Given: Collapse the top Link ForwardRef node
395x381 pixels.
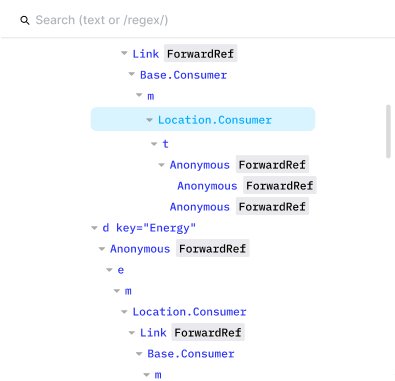Looking at the screenshot, I should click(124, 53).
